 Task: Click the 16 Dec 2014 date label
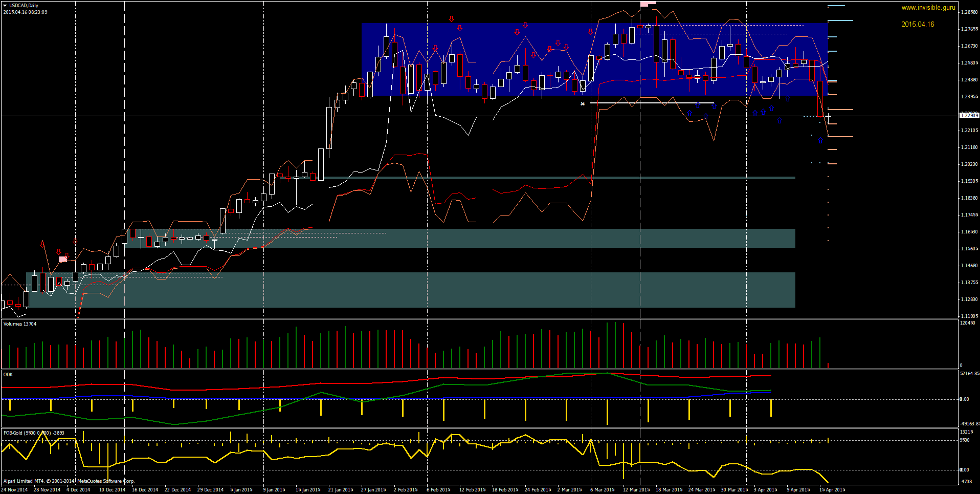pyautogui.click(x=145, y=490)
